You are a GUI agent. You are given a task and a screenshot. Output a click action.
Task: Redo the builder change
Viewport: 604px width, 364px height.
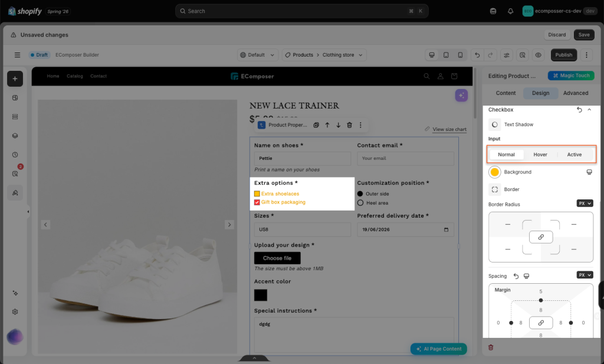pos(490,55)
